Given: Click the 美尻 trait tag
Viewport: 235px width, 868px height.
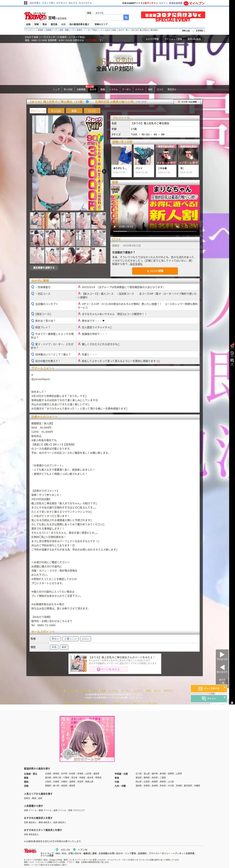Looking at the screenshot, I should [x=64, y=647].
